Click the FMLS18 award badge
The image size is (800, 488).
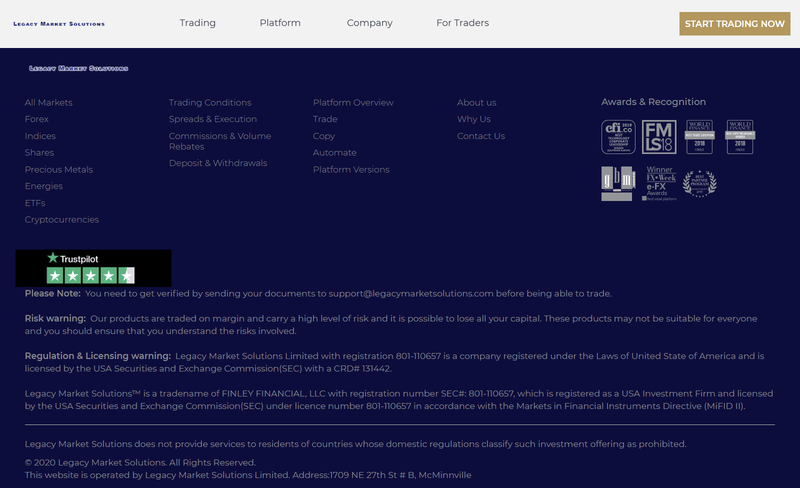point(659,137)
